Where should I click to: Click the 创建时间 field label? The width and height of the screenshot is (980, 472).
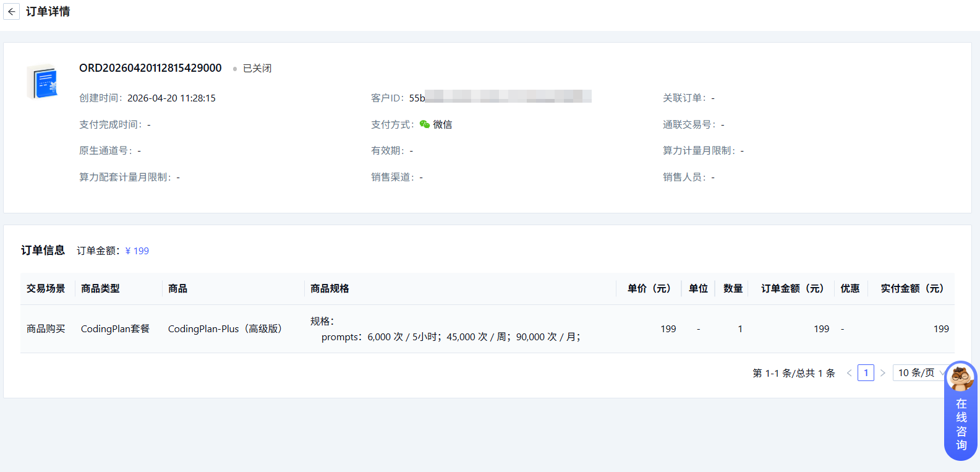click(101, 98)
